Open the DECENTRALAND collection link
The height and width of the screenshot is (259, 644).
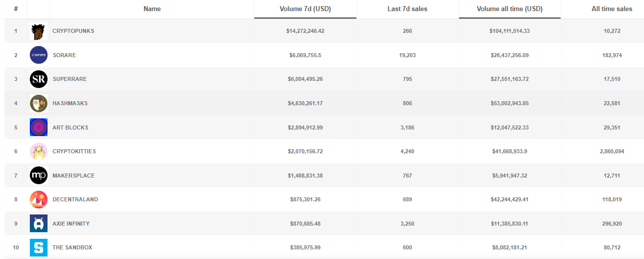(x=75, y=199)
